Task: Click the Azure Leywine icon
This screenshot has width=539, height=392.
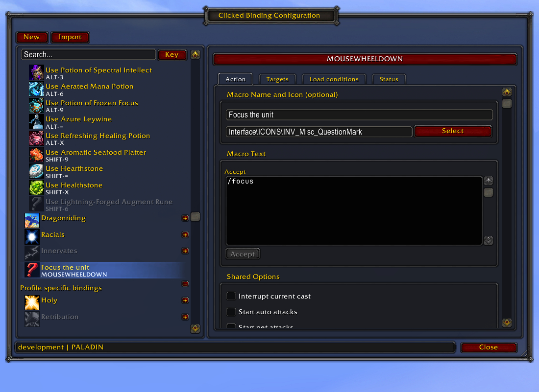Action: pyautogui.click(x=36, y=122)
